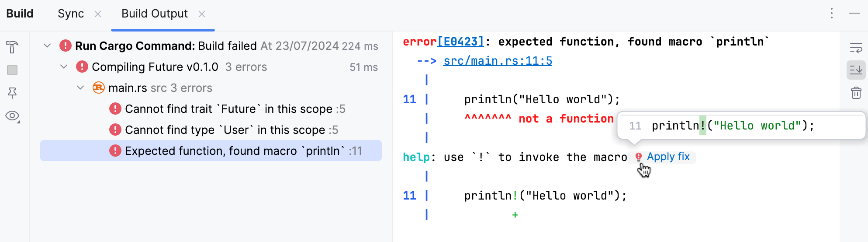Collapse the Compiling Future v0.1.0 node
Image resolution: width=868 pixels, height=242 pixels.
tap(64, 67)
